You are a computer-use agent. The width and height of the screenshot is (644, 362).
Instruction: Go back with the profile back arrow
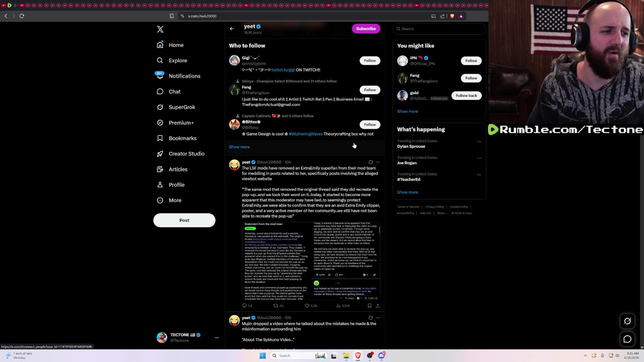point(232,29)
